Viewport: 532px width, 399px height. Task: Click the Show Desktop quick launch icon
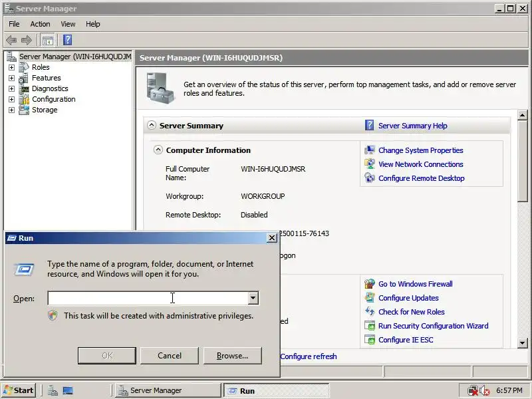[68, 390]
